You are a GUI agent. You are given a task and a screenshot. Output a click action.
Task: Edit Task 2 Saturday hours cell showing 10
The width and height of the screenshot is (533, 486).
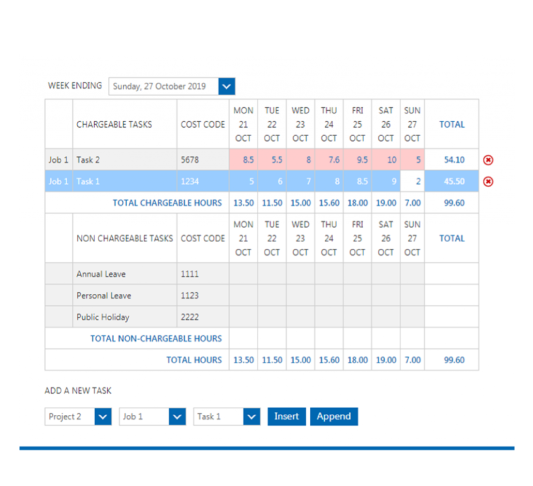(x=386, y=159)
